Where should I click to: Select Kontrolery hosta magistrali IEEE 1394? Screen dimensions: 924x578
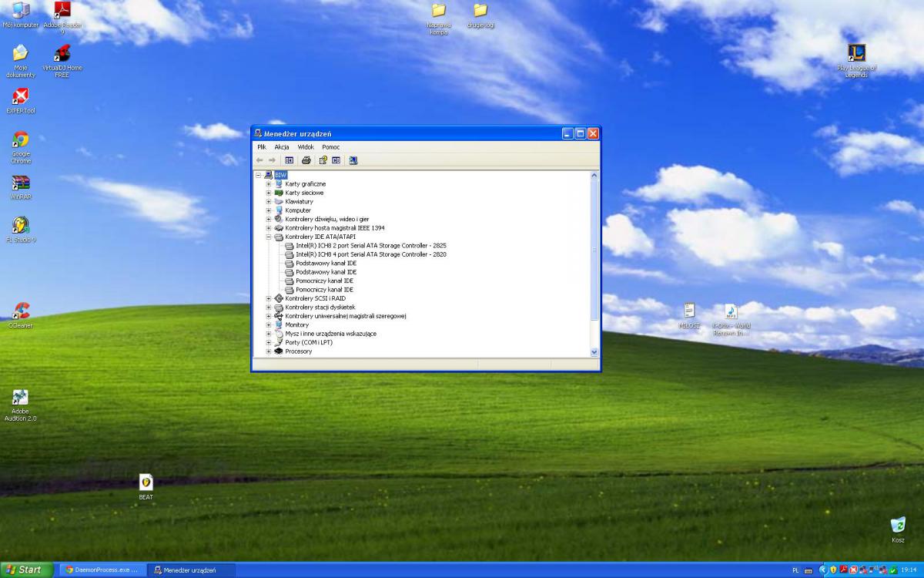334,228
